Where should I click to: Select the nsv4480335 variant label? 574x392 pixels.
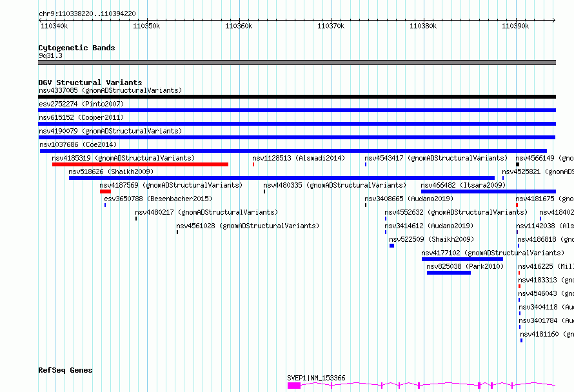[335, 185]
